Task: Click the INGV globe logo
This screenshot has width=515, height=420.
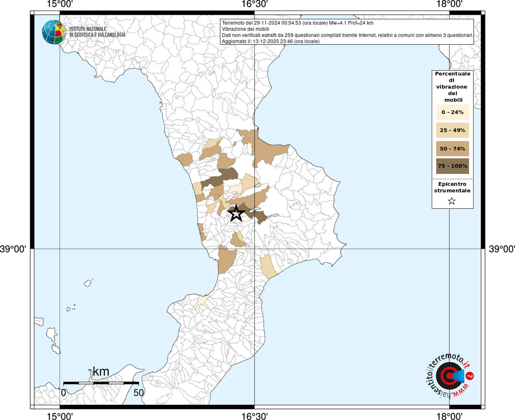Action: click(x=54, y=32)
